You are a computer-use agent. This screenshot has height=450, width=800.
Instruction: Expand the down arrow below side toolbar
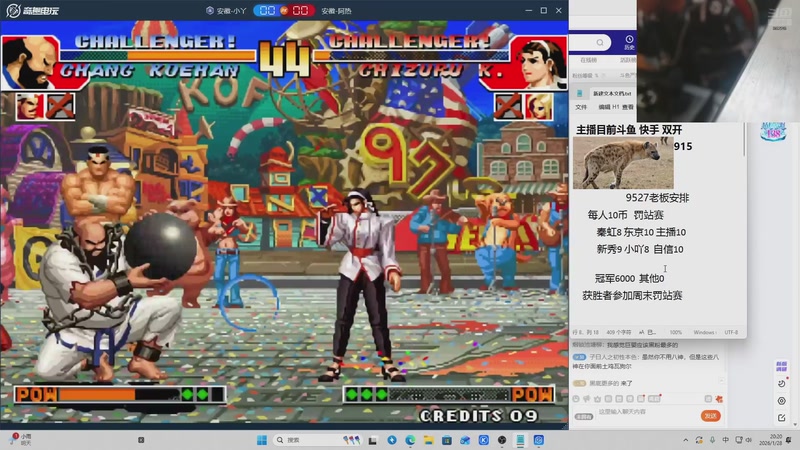coord(795,424)
